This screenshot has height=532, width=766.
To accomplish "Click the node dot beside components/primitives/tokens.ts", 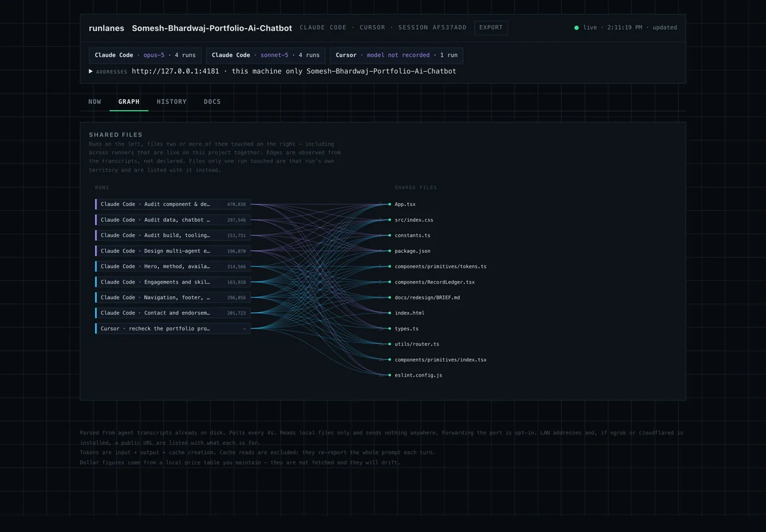I will point(390,267).
